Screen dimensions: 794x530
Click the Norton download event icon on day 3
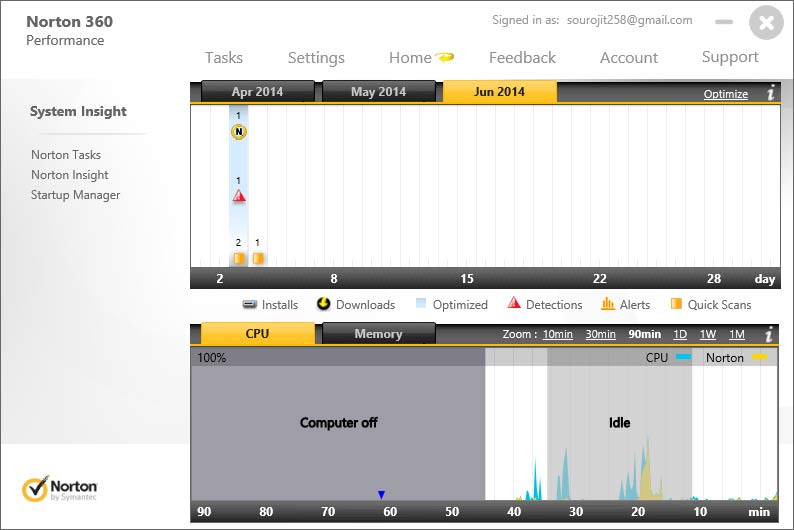[x=239, y=132]
